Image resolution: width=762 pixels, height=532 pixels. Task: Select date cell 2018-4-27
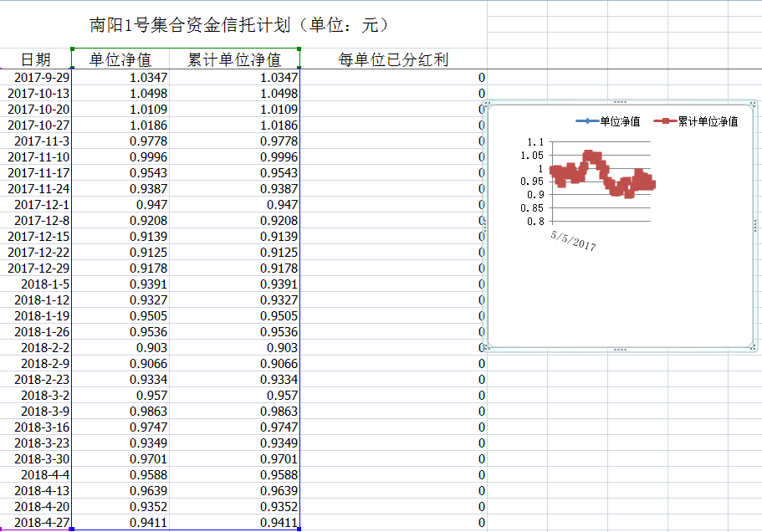coord(36,523)
